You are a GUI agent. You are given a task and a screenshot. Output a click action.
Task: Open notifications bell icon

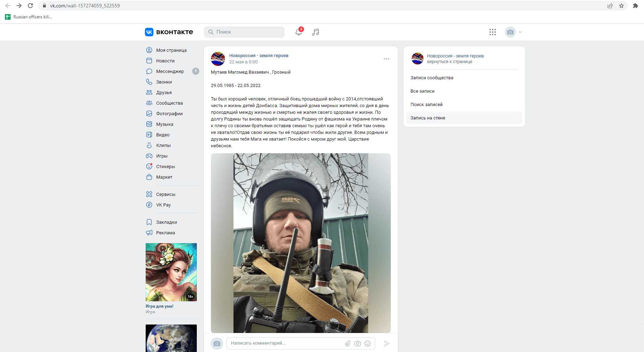click(299, 32)
